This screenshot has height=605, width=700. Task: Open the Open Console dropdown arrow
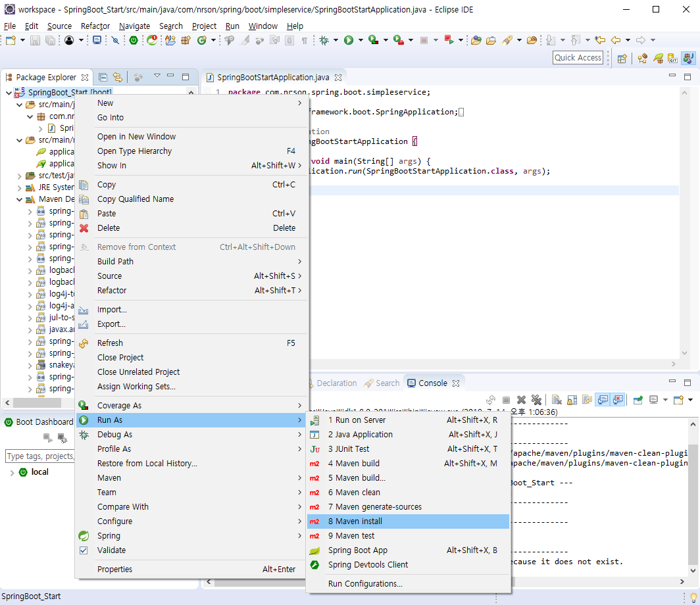point(690,400)
